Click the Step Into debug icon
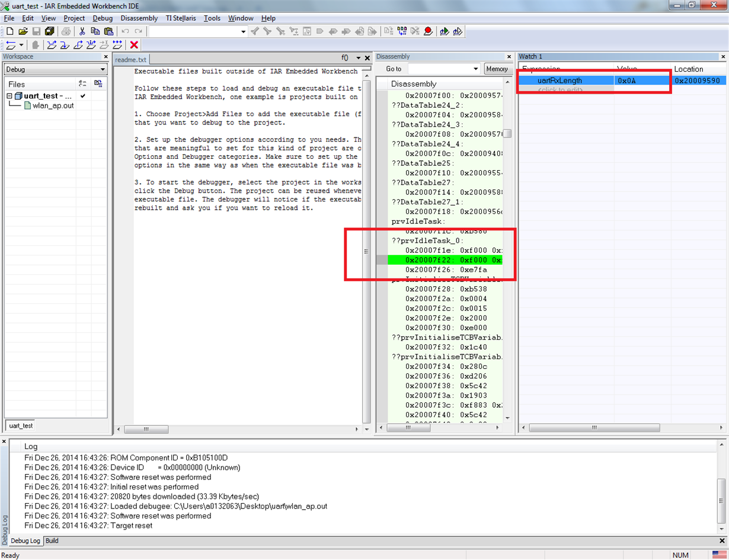This screenshot has width=729, height=560. click(65, 45)
